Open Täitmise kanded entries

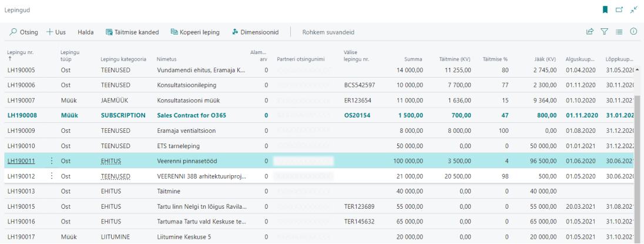tap(132, 32)
